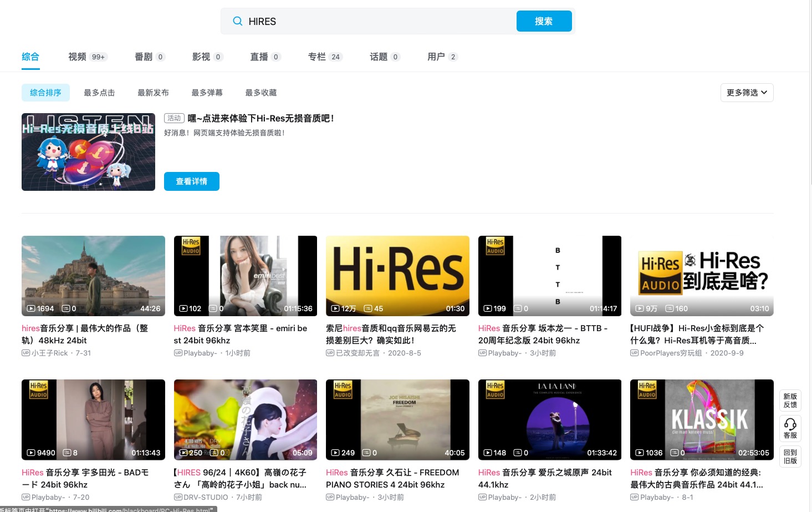This screenshot has height=512, width=812.
Task: Click danmaku-count icon showing 160
Action: point(670,308)
